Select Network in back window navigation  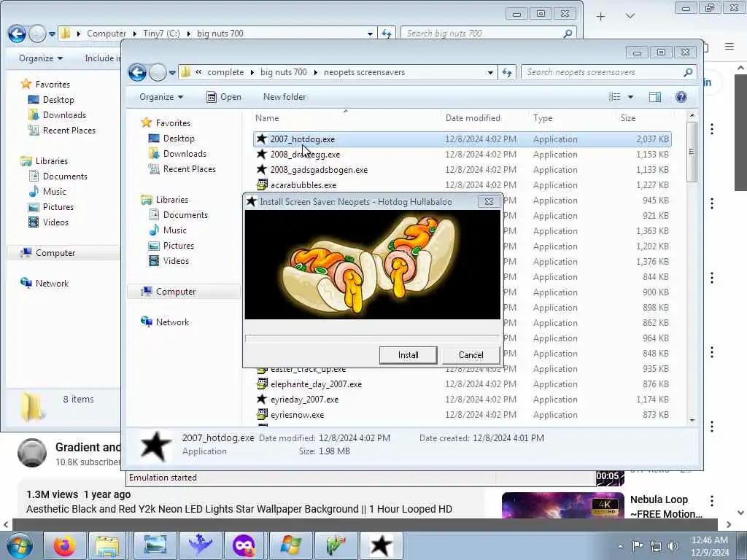pos(52,284)
